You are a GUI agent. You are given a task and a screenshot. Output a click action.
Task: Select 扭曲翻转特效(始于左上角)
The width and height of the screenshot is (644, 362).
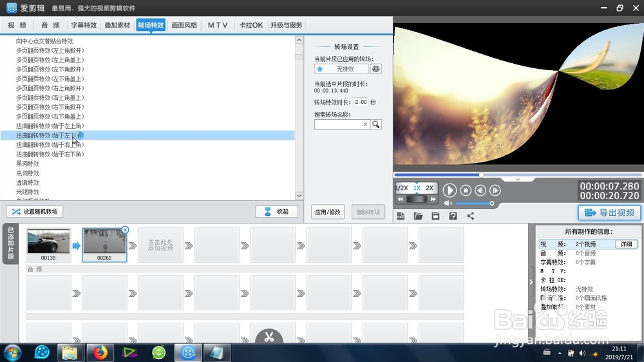click(50, 126)
